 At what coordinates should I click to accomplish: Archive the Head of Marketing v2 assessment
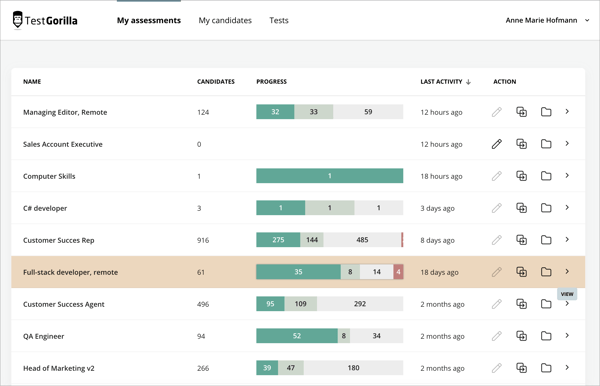546,368
